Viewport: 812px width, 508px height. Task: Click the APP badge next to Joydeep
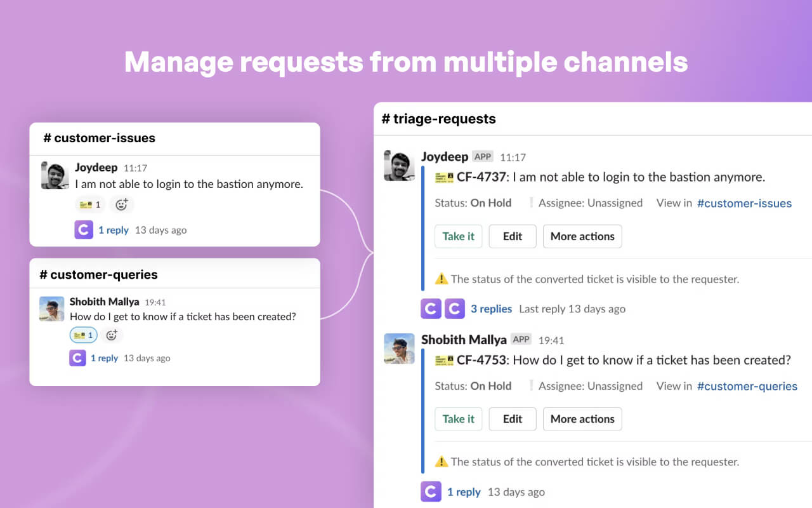click(483, 157)
